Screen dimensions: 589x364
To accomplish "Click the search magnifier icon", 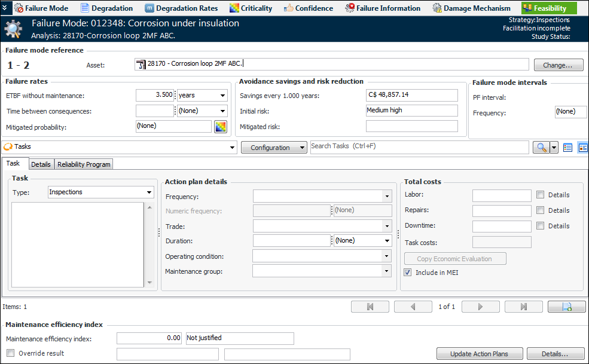I will (540, 147).
